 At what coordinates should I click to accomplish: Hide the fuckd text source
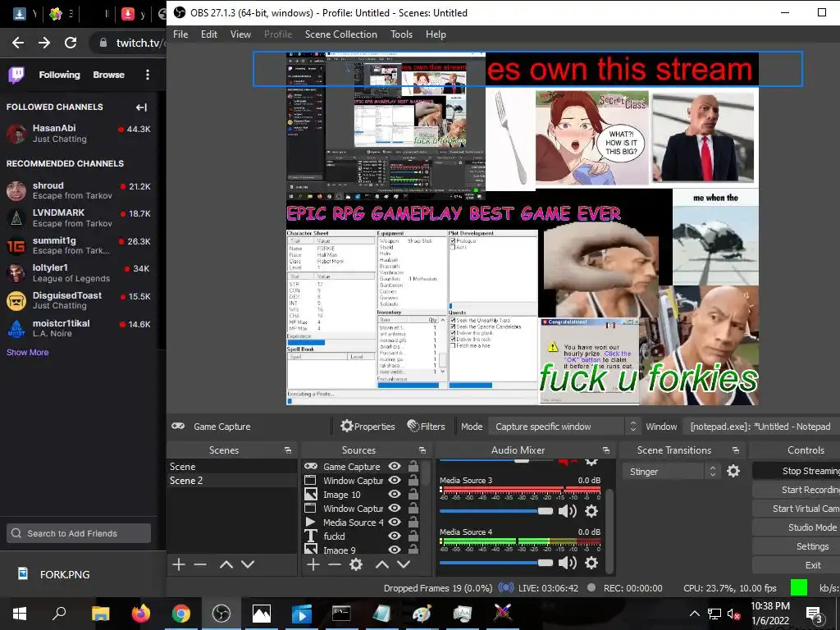395,536
